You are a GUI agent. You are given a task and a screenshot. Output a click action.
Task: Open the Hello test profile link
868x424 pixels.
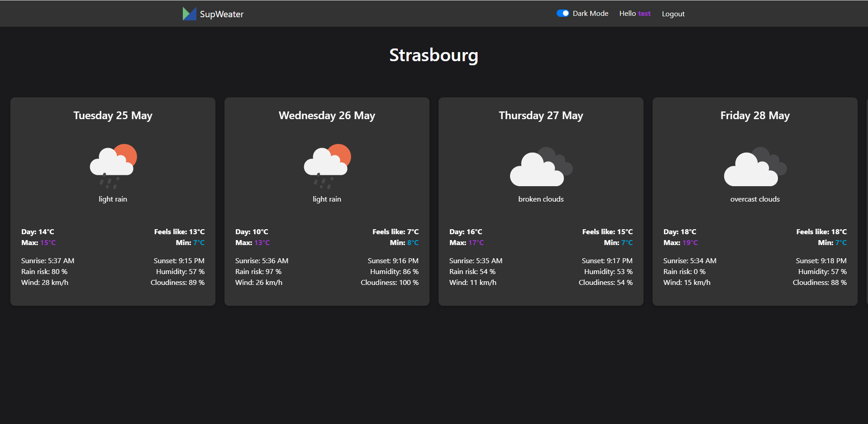pyautogui.click(x=634, y=14)
